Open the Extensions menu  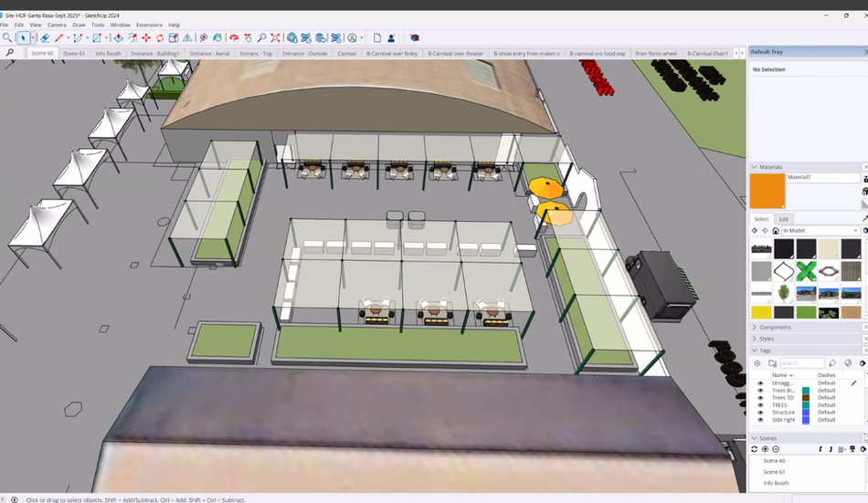[x=149, y=25]
